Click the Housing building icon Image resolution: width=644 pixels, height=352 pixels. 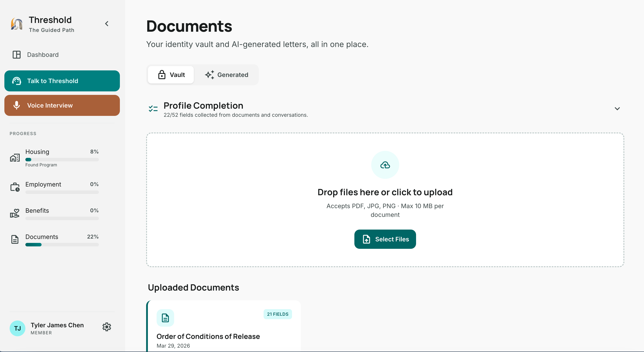coord(15,158)
